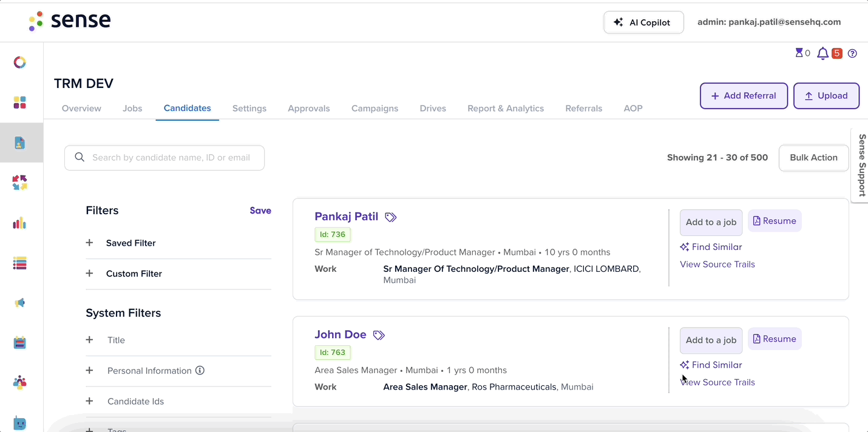The width and height of the screenshot is (868, 432).
Task: Open the calendar sidebar icon
Action: [x=19, y=343]
